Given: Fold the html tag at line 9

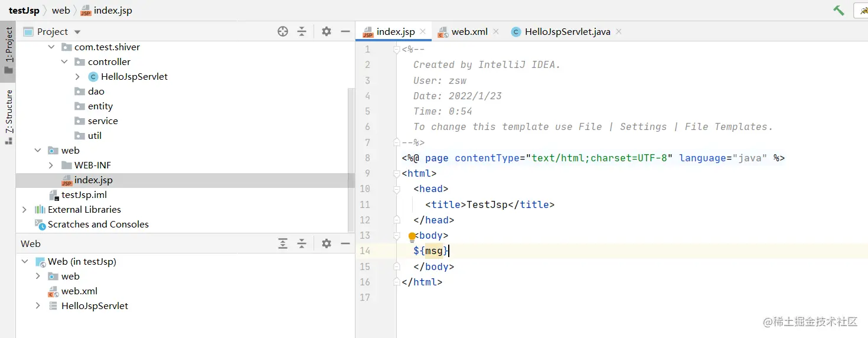Looking at the screenshot, I should point(397,174).
